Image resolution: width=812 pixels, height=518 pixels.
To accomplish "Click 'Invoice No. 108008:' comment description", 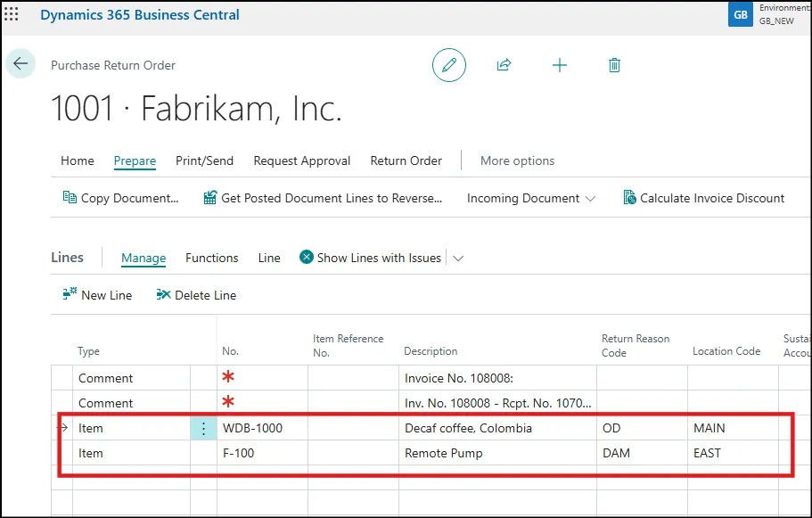I will 497,378.
